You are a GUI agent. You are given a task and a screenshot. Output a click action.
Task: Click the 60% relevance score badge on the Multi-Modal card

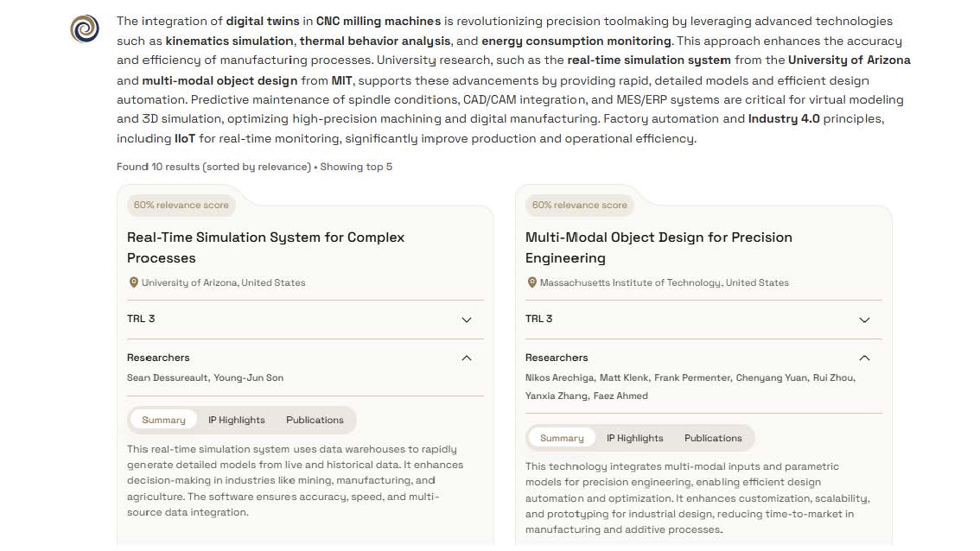[x=579, y=205]
